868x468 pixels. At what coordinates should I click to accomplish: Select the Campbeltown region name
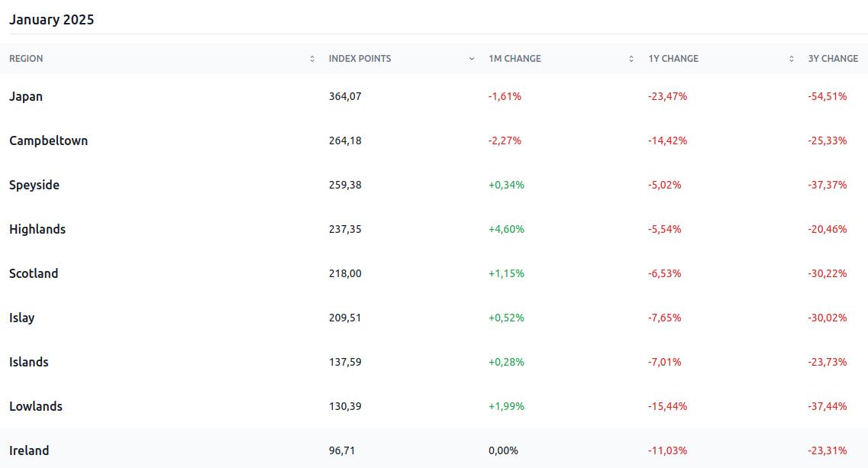coord(48,140)
